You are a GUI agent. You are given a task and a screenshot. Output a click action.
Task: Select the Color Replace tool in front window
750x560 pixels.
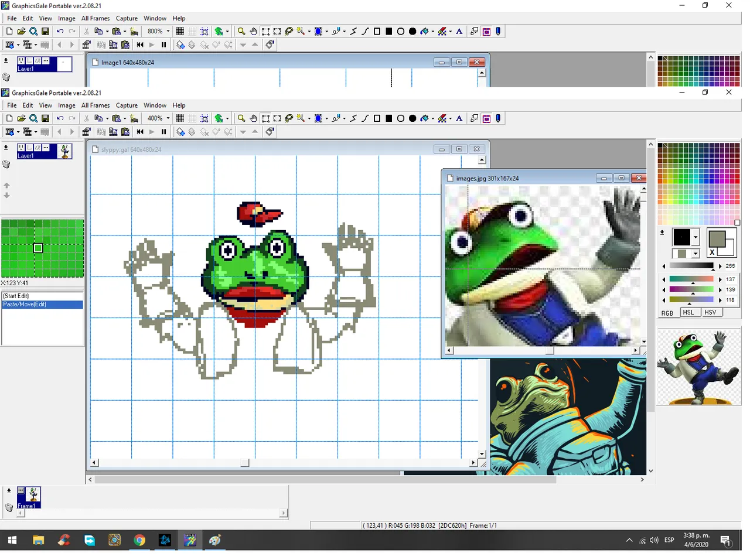point(442,118)
